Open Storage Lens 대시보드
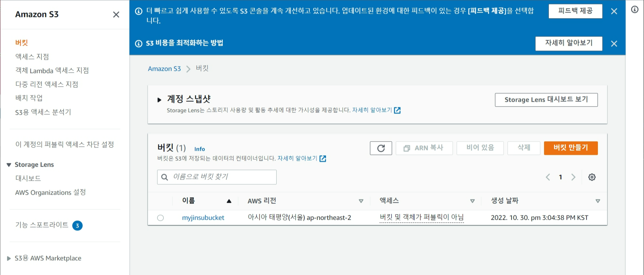 coord(28,178)
